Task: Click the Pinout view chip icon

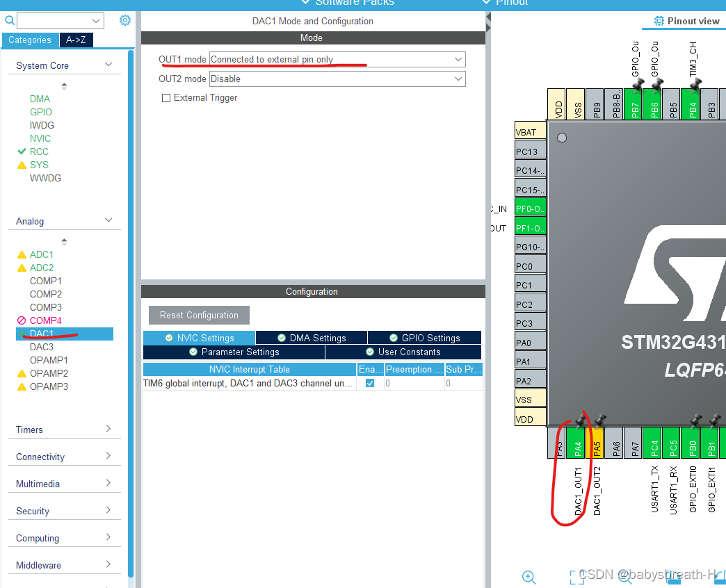Action: point(659,21)
